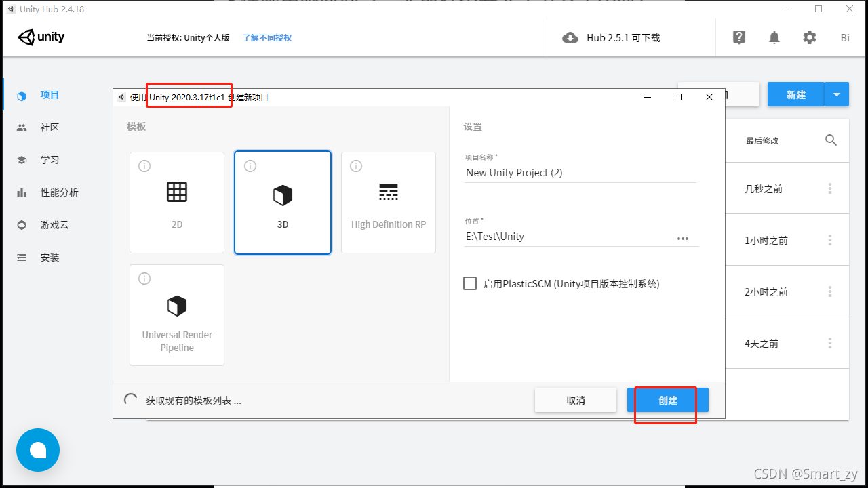868x488 pixels.
Task: Open the 安装 sidebar tab
Action: click(50, 258)
